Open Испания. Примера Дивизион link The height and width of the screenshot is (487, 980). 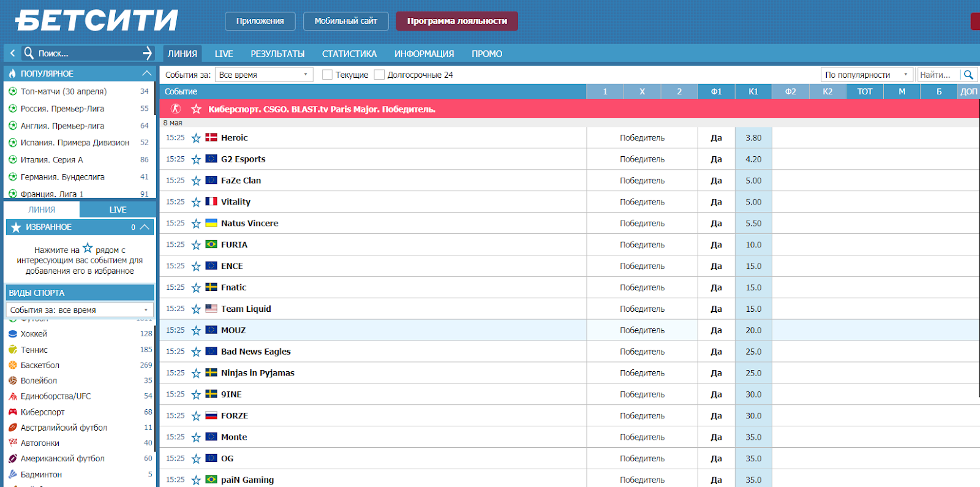pos(75,143)
